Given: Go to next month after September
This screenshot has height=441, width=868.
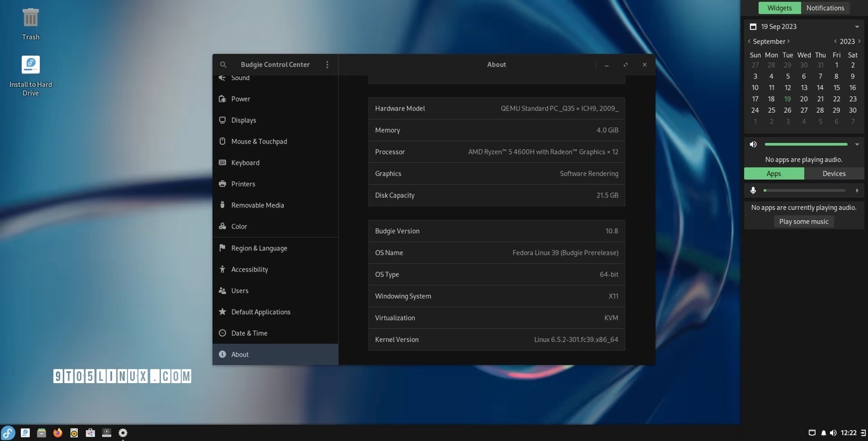Looking at the screenshot, I should click(788, 42).
